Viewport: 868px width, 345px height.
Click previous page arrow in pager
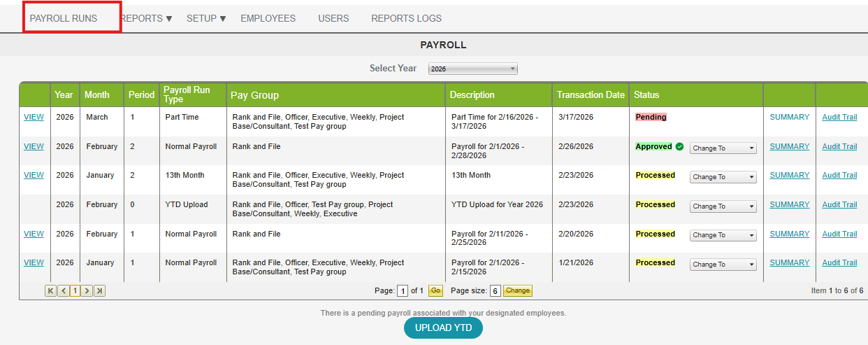click(63, 290)
